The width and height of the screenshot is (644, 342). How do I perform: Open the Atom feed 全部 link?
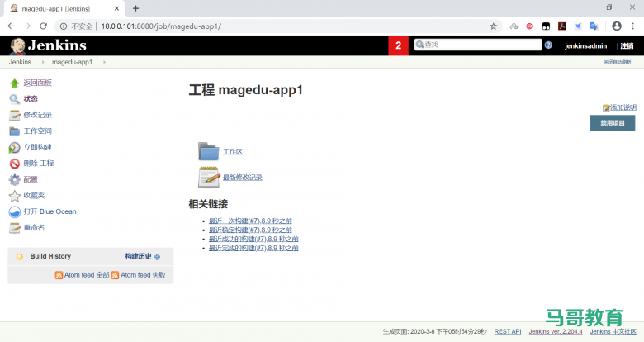pos(87,275)
